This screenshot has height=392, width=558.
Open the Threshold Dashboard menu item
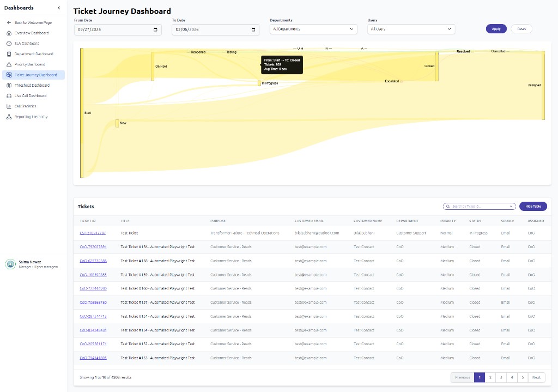pyautogui.click(x=32, y=86)
